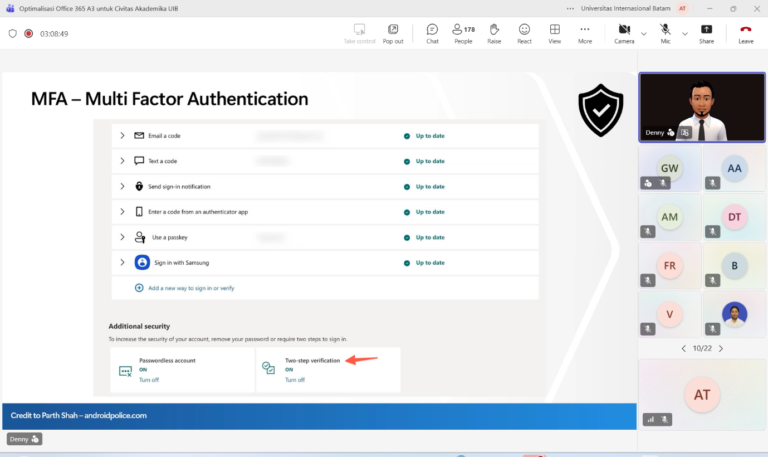Viewport: 768px width, 457px height.
Task: Click the Take control button
Action: [360, 34]
